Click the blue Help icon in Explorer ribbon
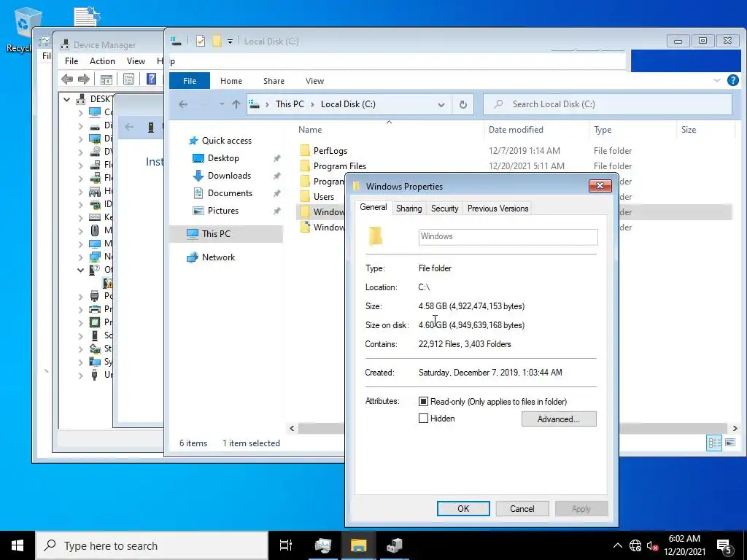This screenshot has height=560, width=747. pyautogui.click(x=732, y=80)
